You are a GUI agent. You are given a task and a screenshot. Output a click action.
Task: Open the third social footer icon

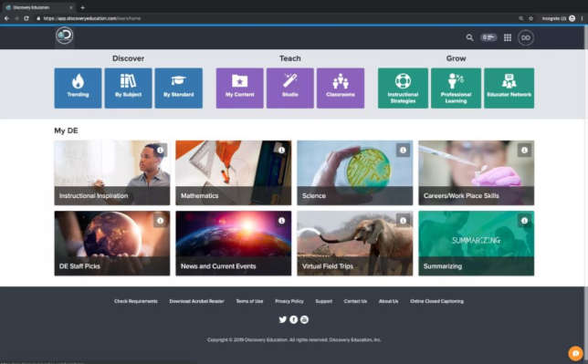[x=305, y=319]
